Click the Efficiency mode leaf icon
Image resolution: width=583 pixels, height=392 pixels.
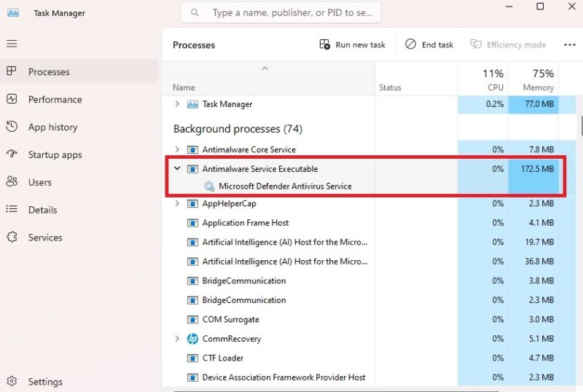pyautogui.click(x=476, y=44)
